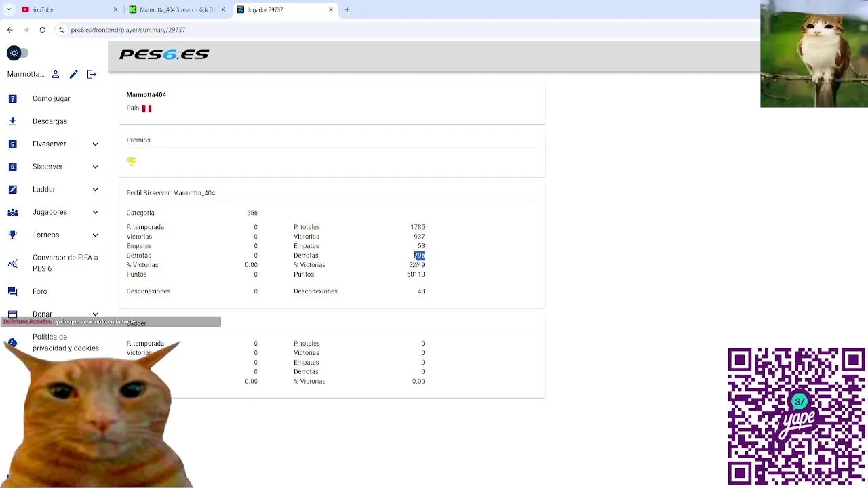Click the highlighted Derrotas value

tap(419, 256)
